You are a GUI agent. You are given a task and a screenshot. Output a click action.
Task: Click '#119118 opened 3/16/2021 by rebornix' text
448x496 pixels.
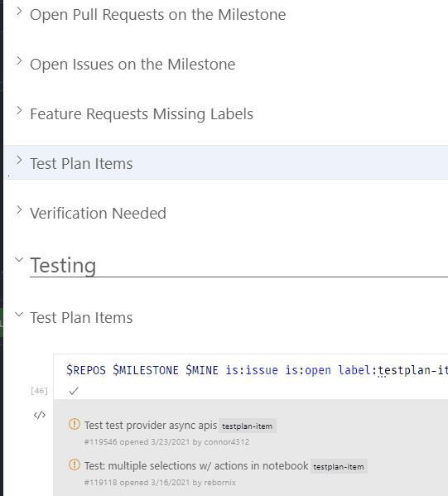tap(160, 483)
